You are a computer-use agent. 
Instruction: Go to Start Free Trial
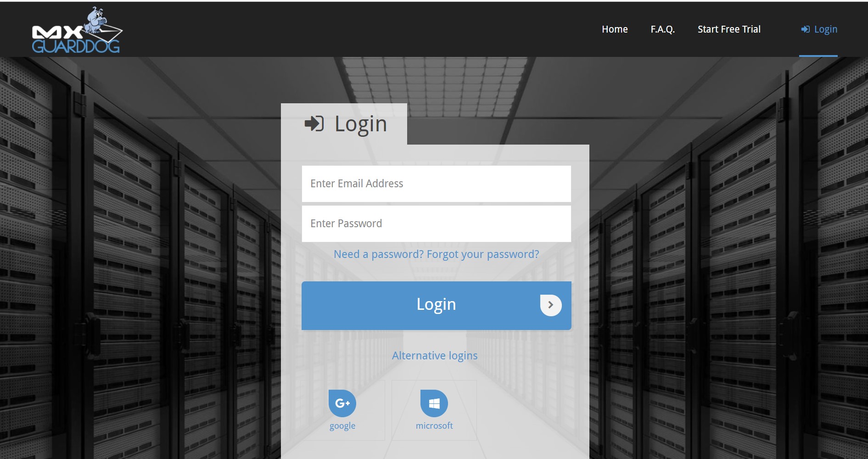[729, 29]
